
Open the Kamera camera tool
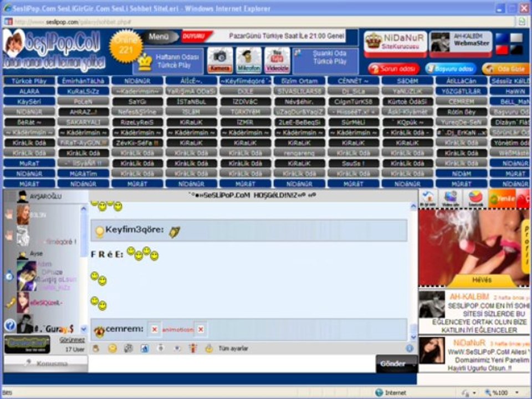point(220,60)
